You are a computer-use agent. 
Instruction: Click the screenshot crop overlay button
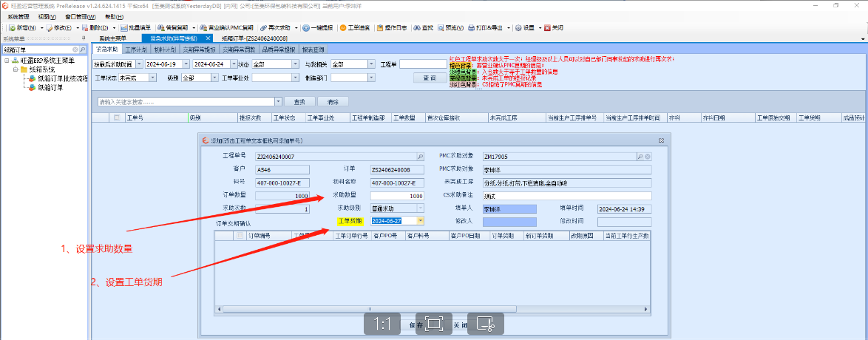click(486, 324)
